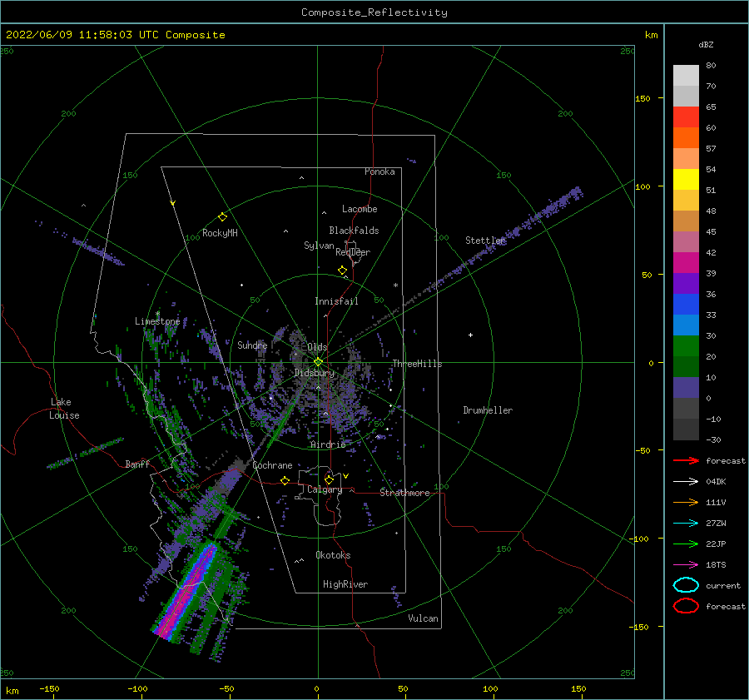Click the Composite_Reflectivity title
Screen dimensions: 749x700
(374, 12)
